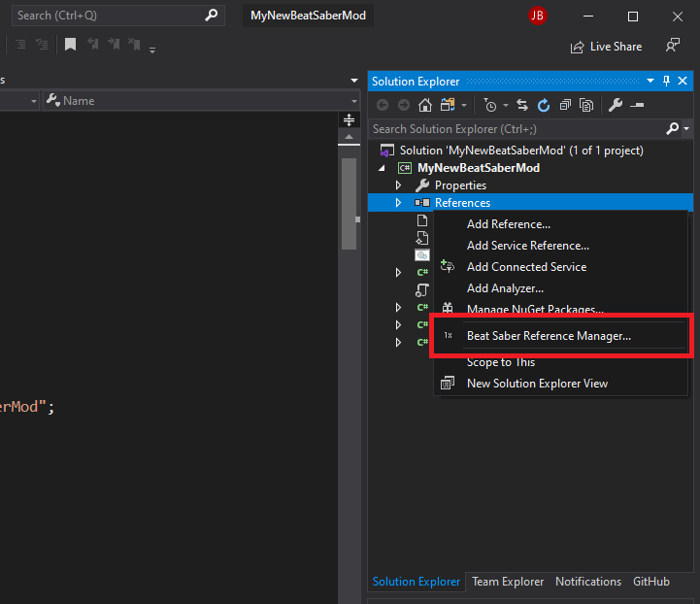Viewport: 700px width, 604px height.
Task: Click the Forward arrow in Solution Explorer toolbar
Action: (404, 105)
